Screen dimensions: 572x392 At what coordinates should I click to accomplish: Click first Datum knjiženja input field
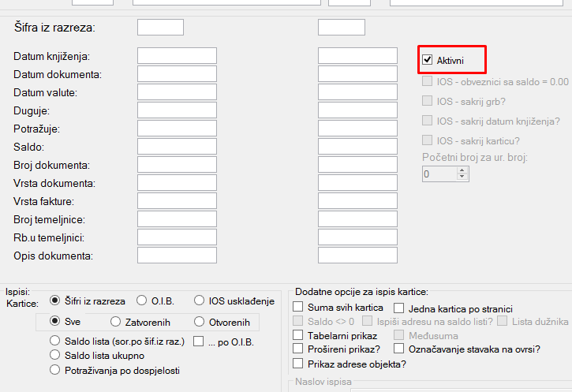click(177, 56)
